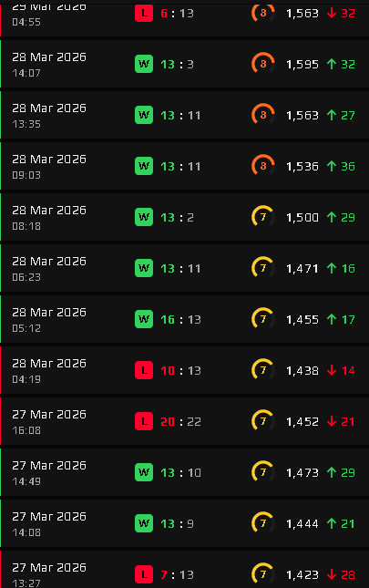The width and height of the screenshot is (369, 588).
Task: Click the 13 : 11 score in the 09:03 row
Action: click(180, 167)
